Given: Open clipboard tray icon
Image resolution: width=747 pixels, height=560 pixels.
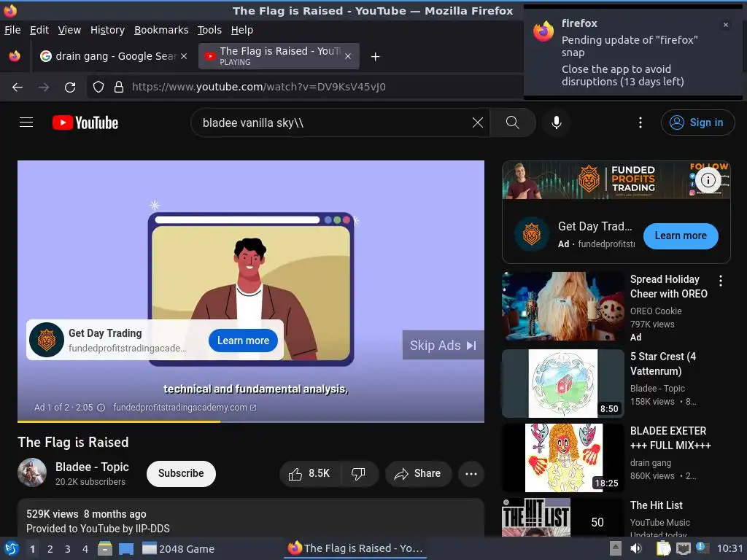Looking at the screenshot, I should [664, 548].
